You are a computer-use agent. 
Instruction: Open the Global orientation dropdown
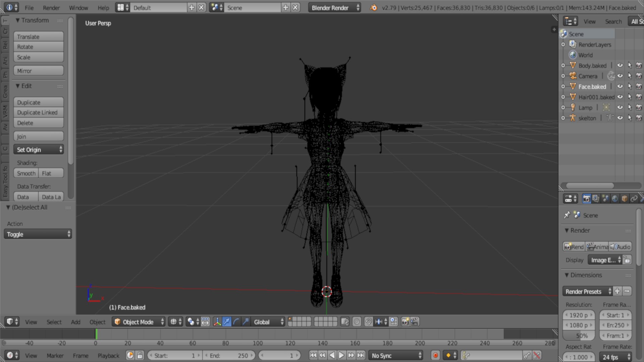pos(268,322)
